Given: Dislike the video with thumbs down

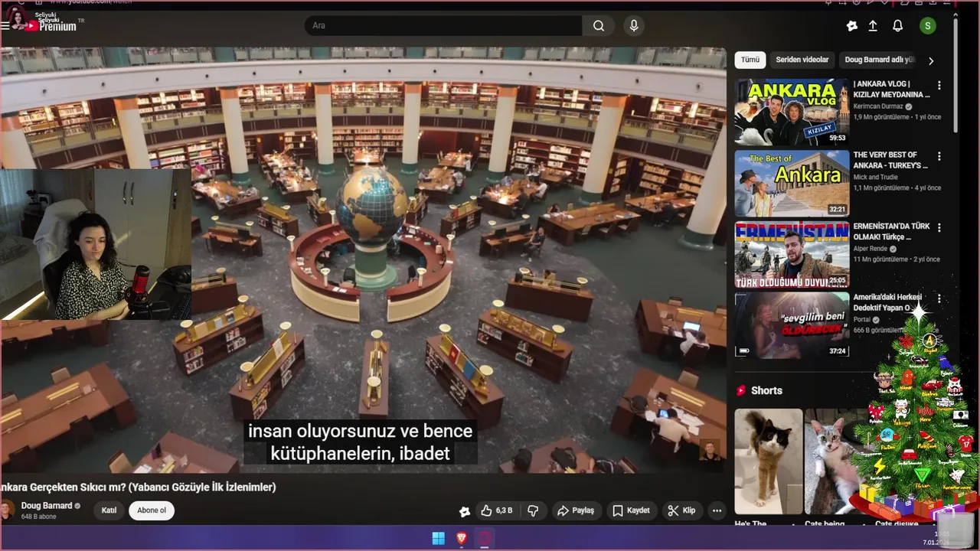Looking at the screenshot, I should (534, 510).
